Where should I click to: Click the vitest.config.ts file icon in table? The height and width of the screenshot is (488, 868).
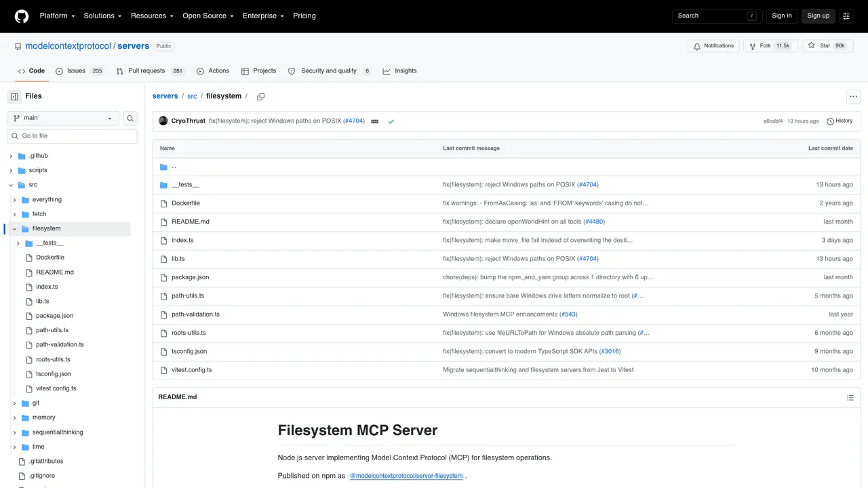[163, 370]
